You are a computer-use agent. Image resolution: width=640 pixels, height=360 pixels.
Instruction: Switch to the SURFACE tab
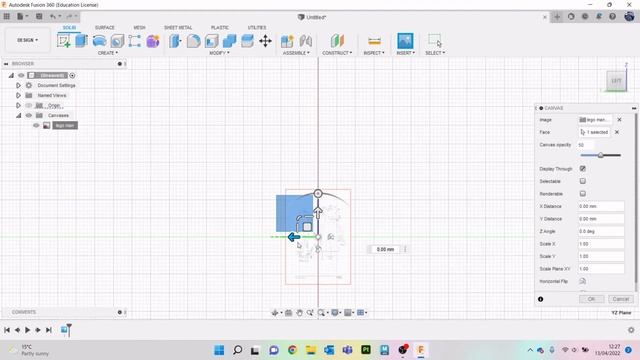(x=104, y=27)
